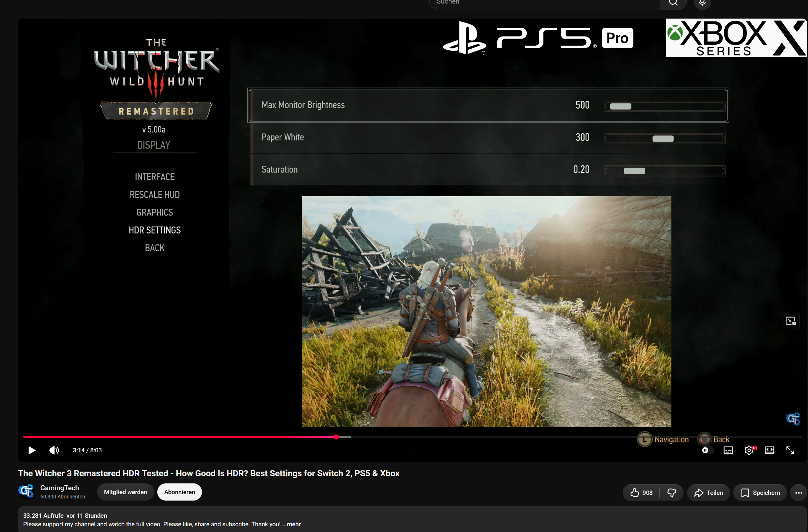Image resolution: width=808 pixels, height=532 pixels.
Task: Play the video
Action: [x=32, y=450]
